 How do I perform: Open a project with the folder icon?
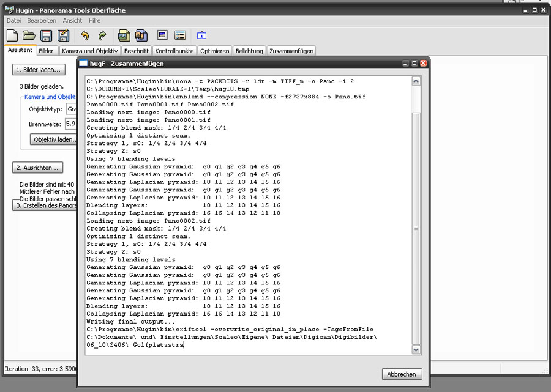(x=29, y=35)
